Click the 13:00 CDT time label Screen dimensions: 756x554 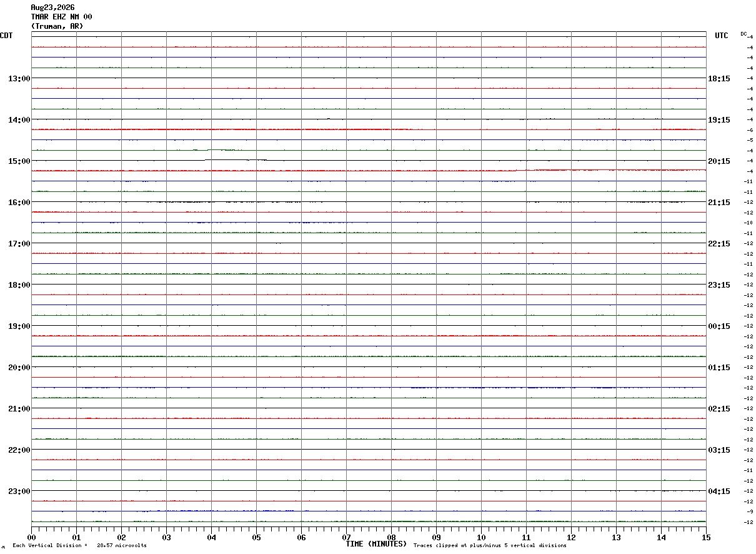coord(19,78)
